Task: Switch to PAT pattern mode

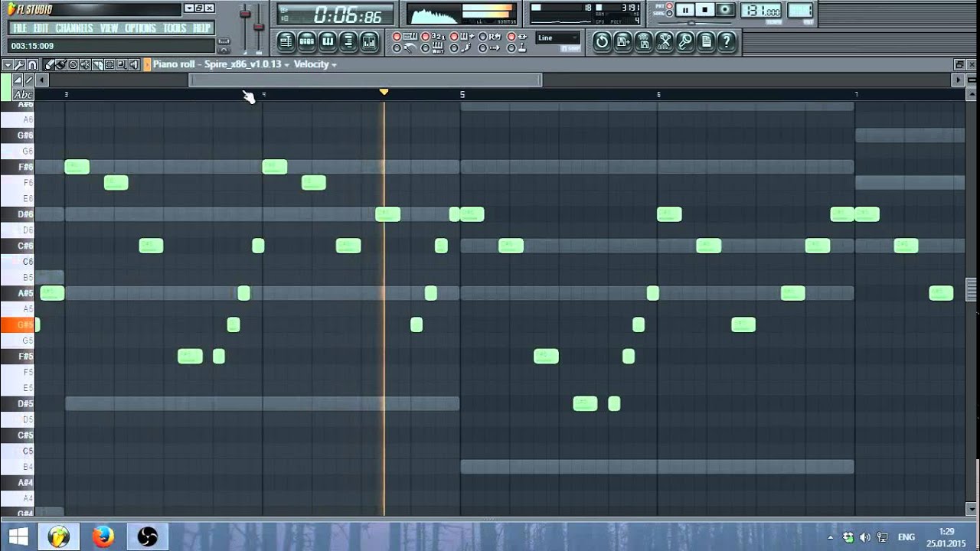Action: (669, 6)
